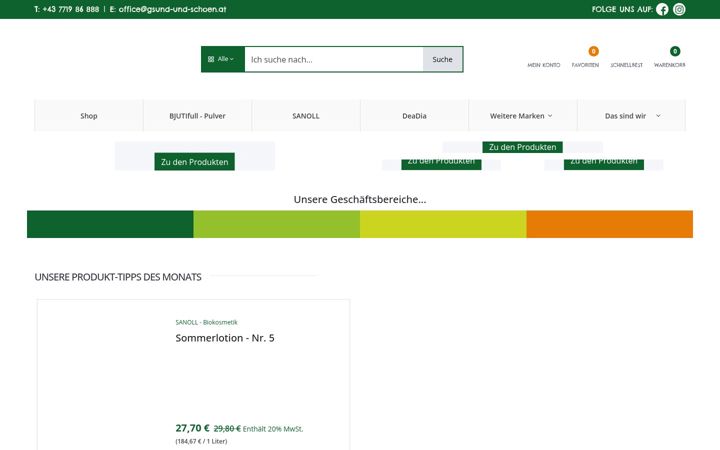Click the 'Ich suche nach...' search field
The height and width of the screenshot is (450, 720).
click(334, 59)
